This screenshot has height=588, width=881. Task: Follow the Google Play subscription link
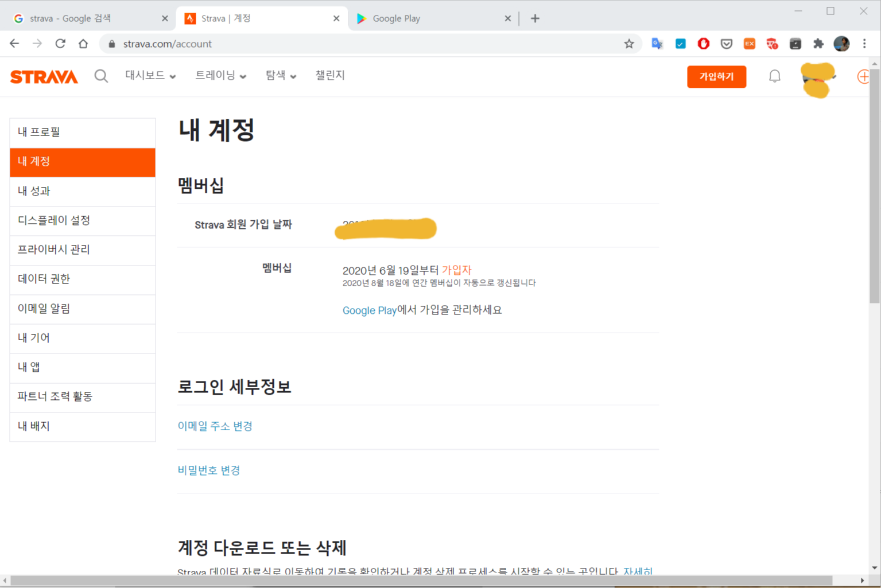click(370, 310)
